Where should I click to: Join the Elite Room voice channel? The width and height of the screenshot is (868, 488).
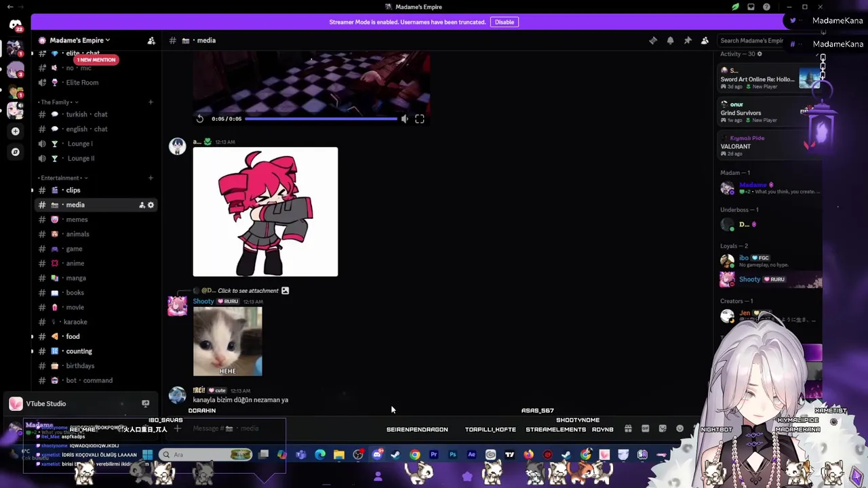point(96,83)
